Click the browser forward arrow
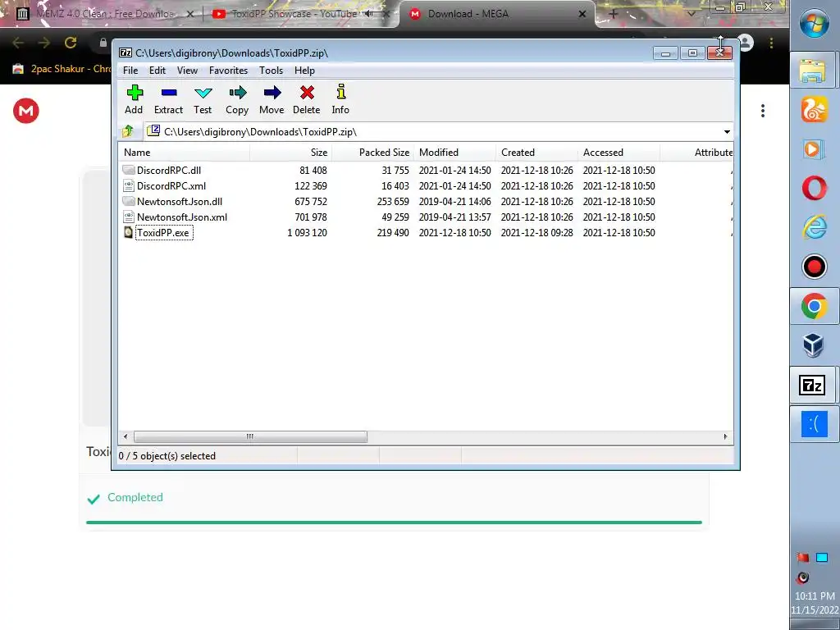 click(x=44, y=43)
